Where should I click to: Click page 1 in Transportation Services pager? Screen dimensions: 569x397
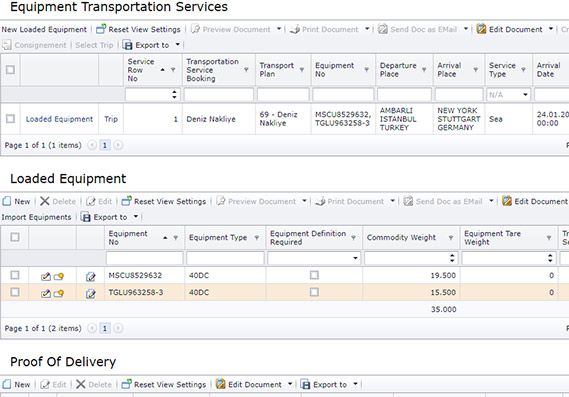coord(105,146)
